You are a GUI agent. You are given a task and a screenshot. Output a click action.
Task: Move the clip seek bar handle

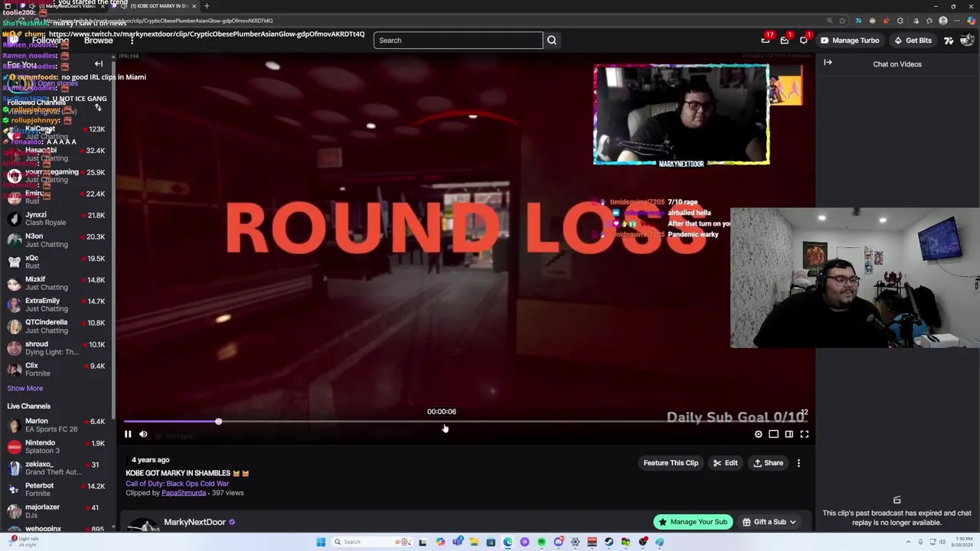pyautogui.click(x=218, y=422)
